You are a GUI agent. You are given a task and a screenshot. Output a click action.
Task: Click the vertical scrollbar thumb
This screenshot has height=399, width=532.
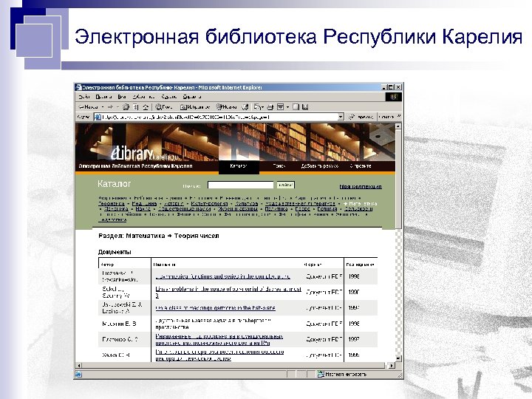pos(399,179)
